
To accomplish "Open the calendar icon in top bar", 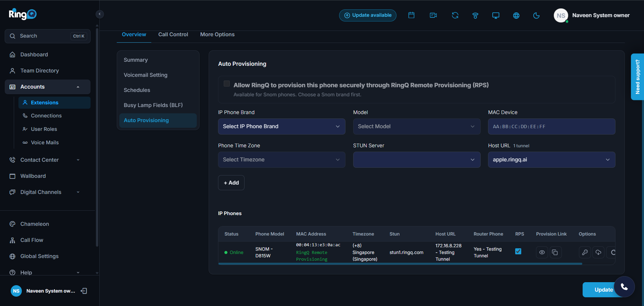I will (x=411, y=15).
